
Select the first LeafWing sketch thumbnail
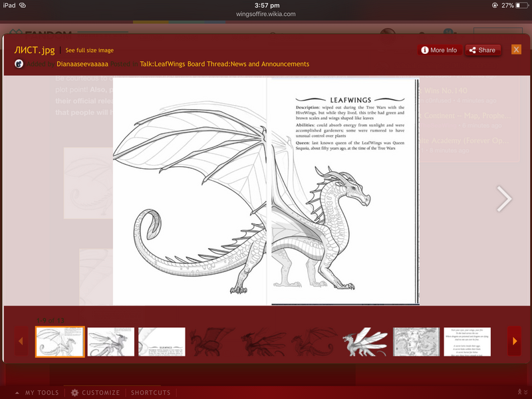60,341
